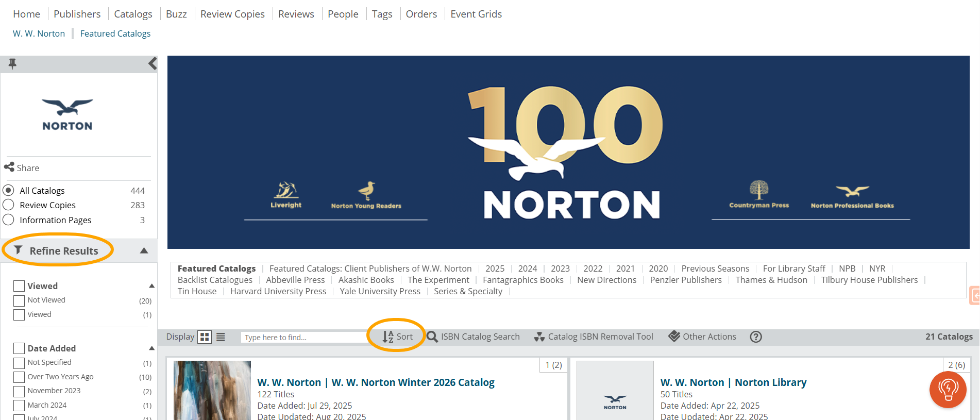The width and height of the screenshot is (980, 420).
Task: Select the Yale University Press category
Action: [x=380, y=291]
